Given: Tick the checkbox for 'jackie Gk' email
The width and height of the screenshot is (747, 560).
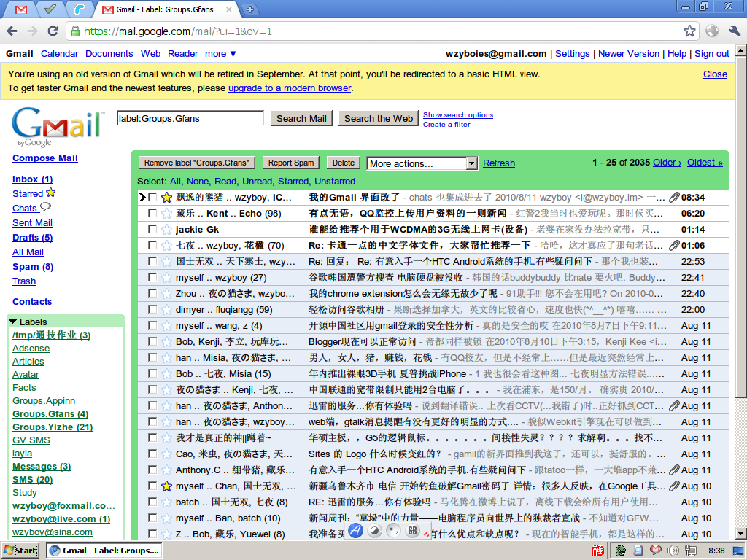Looking at the screenshot, I should tap(152, 229).
